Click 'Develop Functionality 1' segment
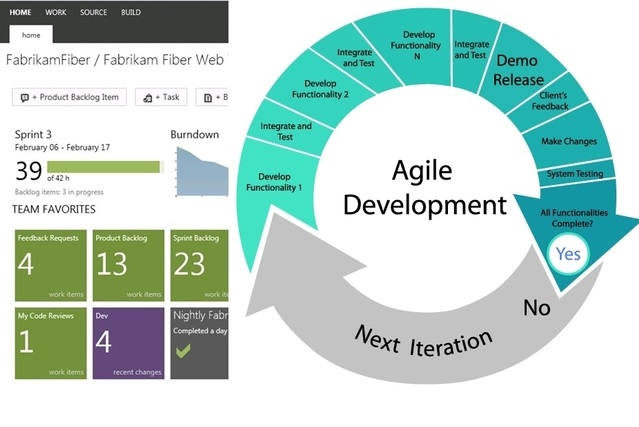 pyautogui.click(x=274, y=182)
